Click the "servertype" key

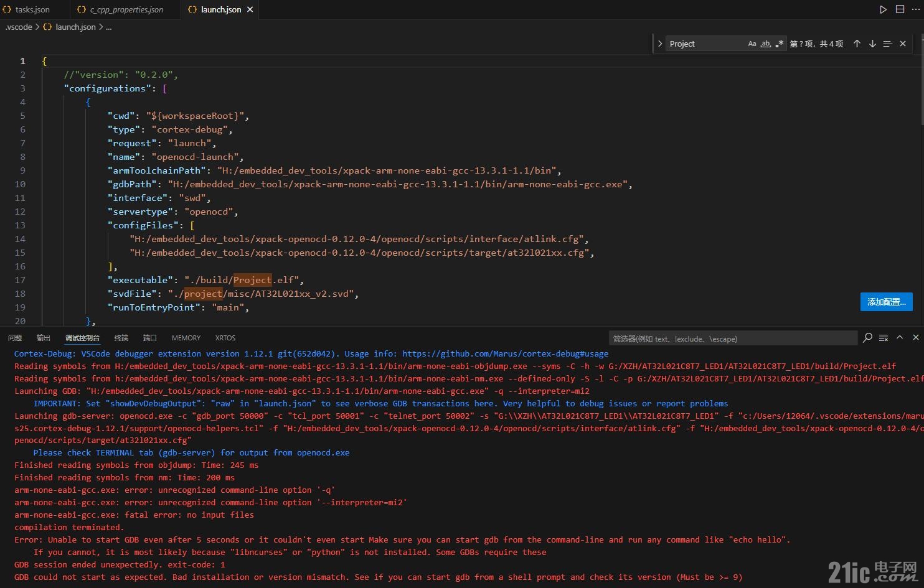coord(140,212)
